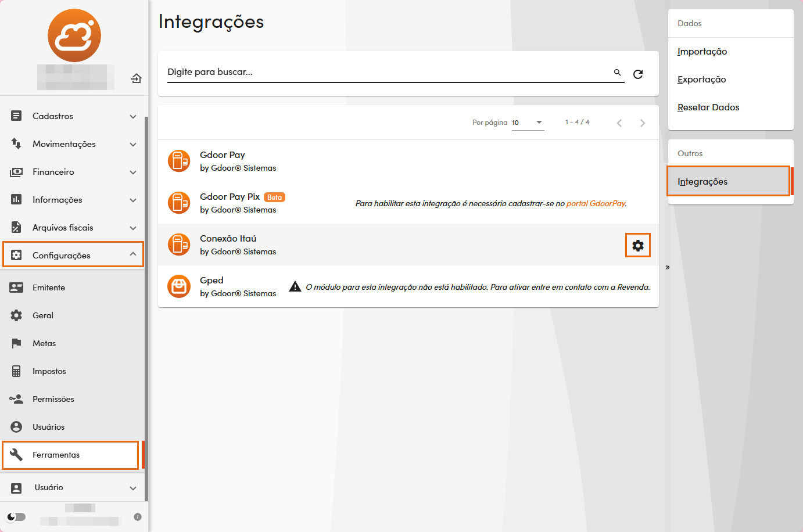This screenshot has width=803, height=532.
Task: Click the Conexão Itaú integration icon
Action: coord(179,245)
